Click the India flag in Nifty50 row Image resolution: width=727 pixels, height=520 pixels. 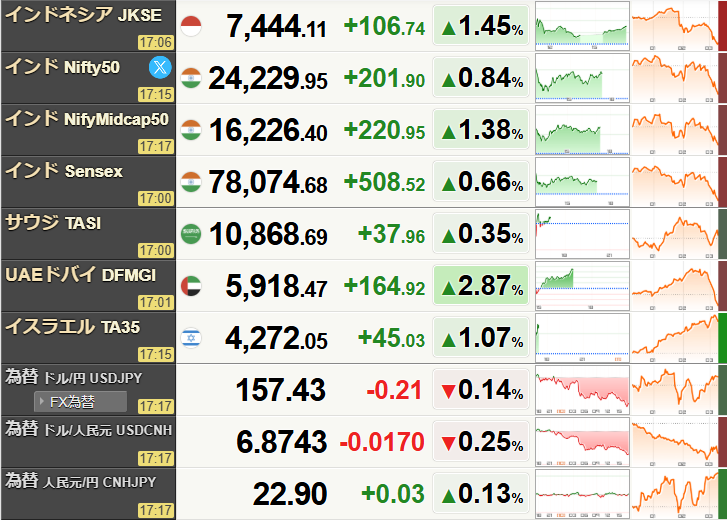pos(191,78)
